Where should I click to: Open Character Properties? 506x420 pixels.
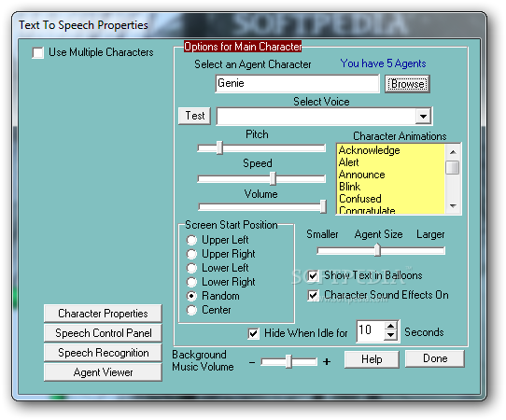pyautogui.click(x=103, y=314)
